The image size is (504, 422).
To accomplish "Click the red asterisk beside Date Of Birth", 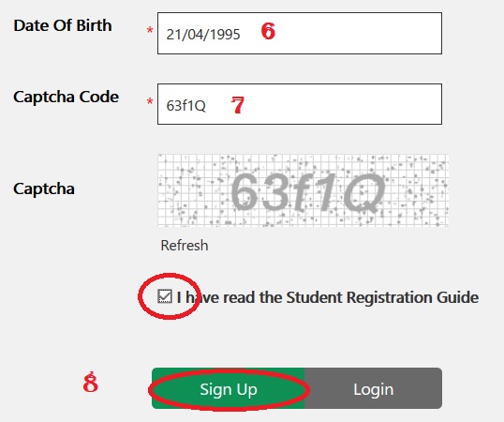I will pos(150,31).
